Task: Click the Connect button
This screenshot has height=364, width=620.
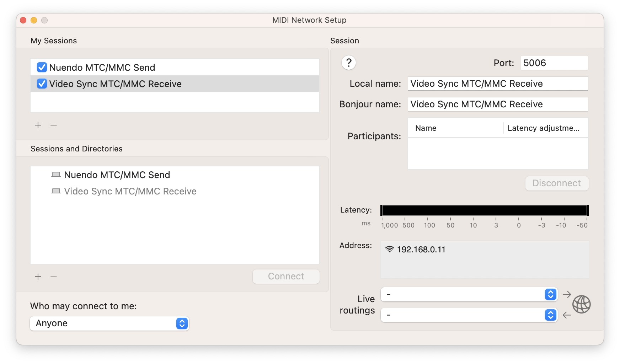Action: point(286,277)
